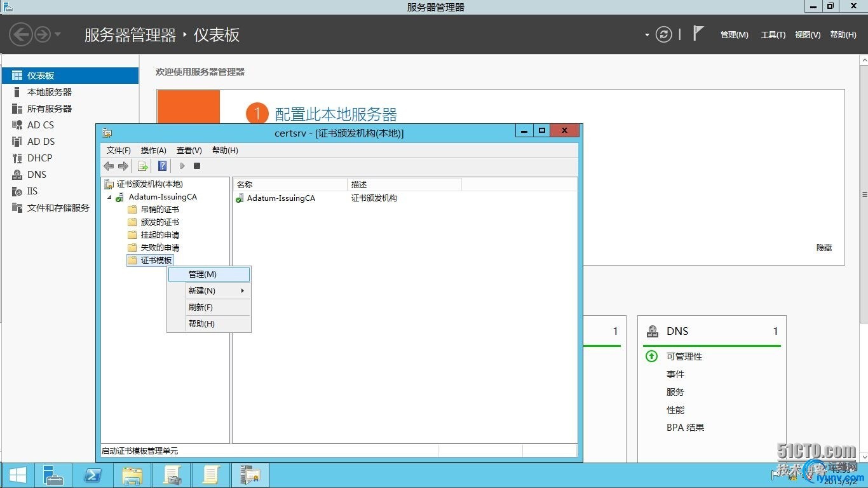Switch to the certsrv taskbar icon
The height and width of the screenshot is (488, 868).
[250, 475]
